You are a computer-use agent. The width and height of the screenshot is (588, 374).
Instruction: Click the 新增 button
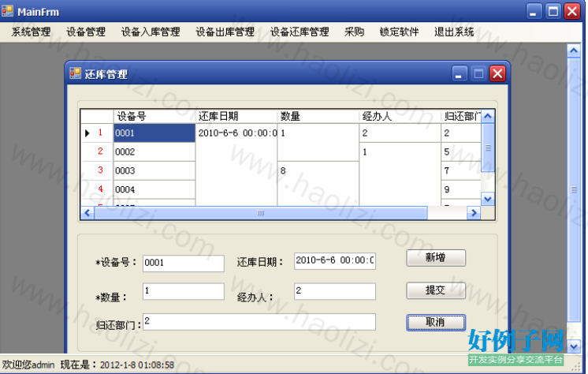click(436, 258)
